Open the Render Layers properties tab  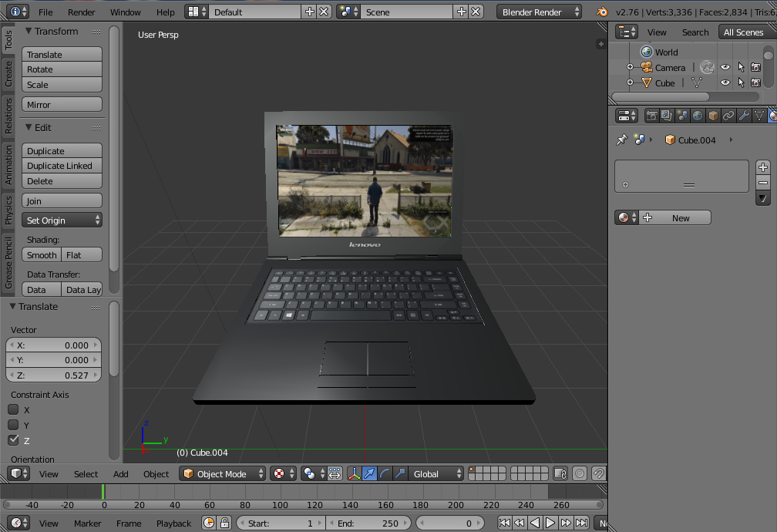(x=667, y=116)
